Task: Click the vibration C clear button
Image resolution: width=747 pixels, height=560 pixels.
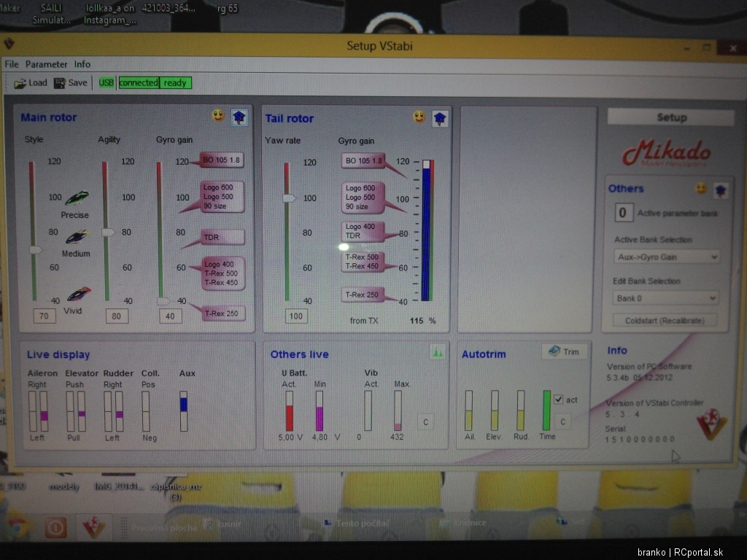Action: click(425, 422)
